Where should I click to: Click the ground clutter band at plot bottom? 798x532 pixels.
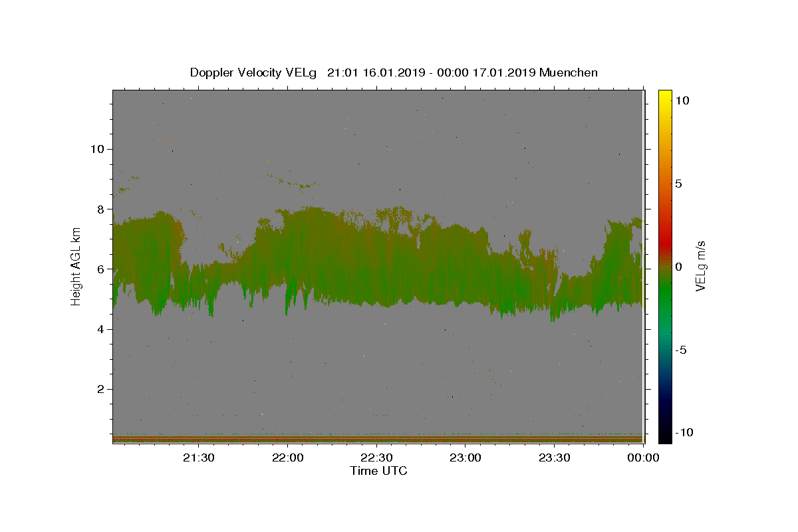tap(378, 439)
